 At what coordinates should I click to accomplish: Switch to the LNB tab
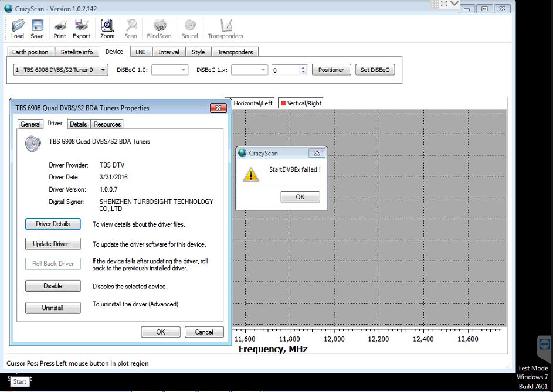(x=141, y=52)
